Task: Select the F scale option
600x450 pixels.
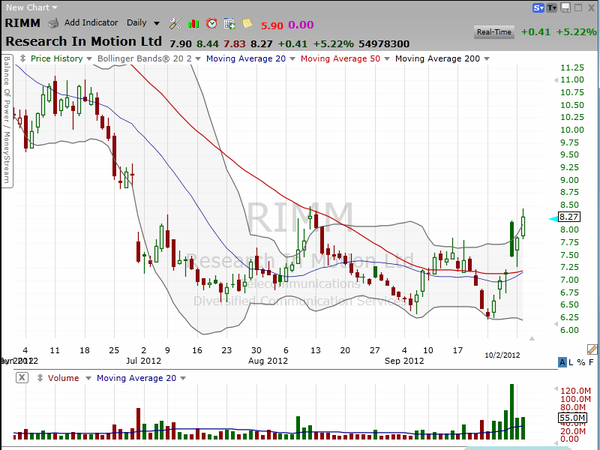Action: click(591, 362)
